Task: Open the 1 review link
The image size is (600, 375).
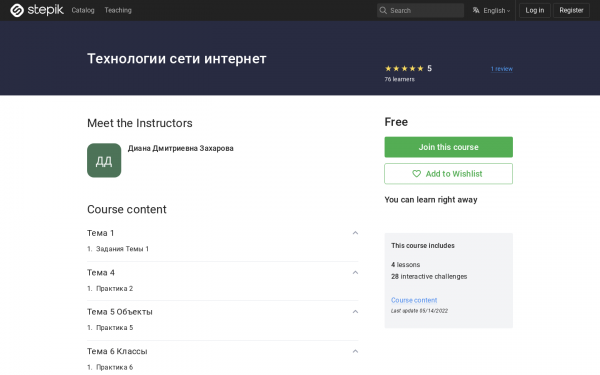Action: coord(502,69)
